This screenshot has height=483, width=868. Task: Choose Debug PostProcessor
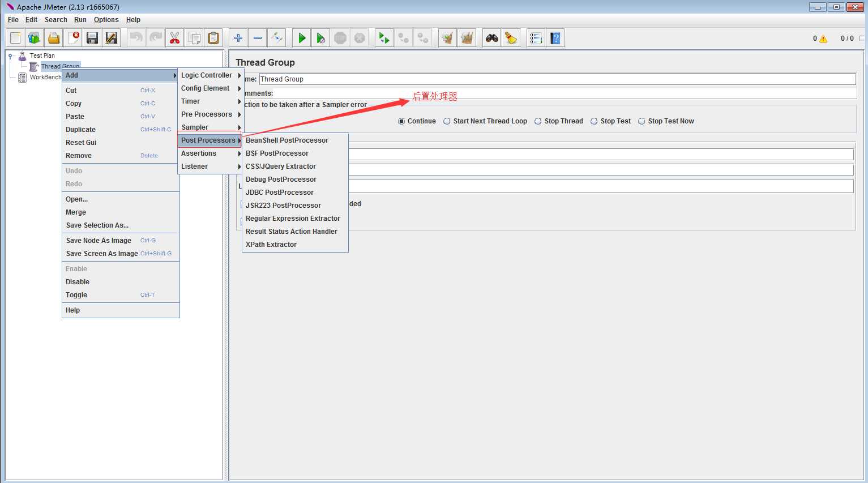click(x=295, y=179)
